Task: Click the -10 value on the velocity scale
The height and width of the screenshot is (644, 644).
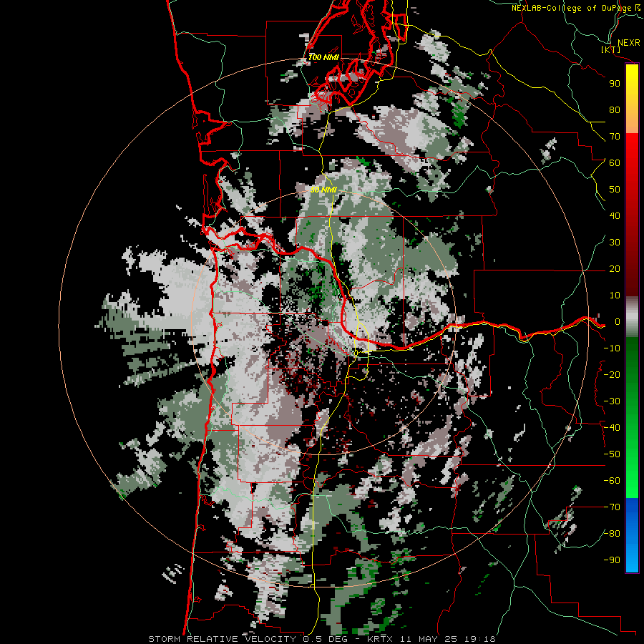Action: [612, 348]
